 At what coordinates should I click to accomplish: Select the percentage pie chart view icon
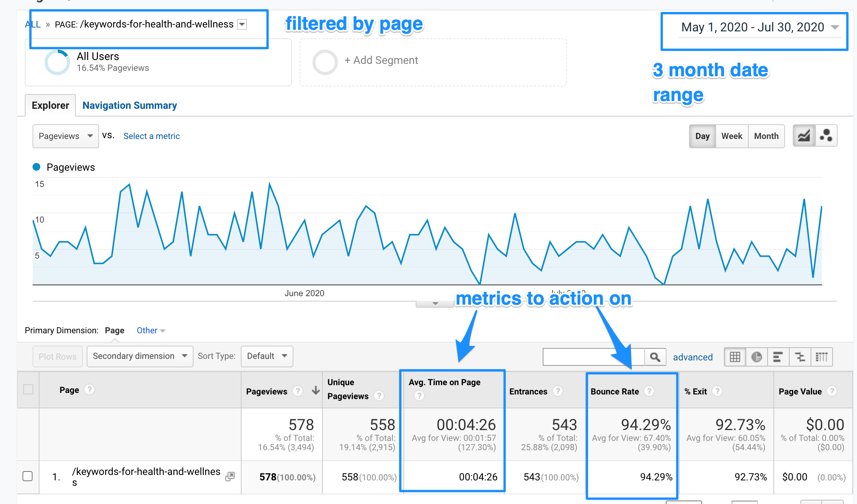coord(756,357)
